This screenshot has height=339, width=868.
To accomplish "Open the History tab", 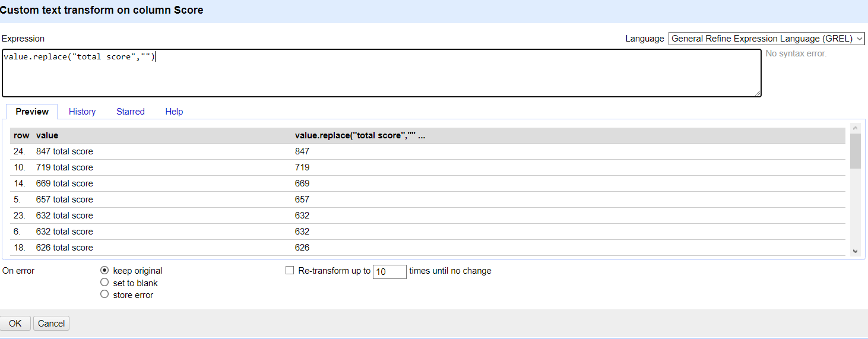I will pyautogui.click(x=82, y=112).
